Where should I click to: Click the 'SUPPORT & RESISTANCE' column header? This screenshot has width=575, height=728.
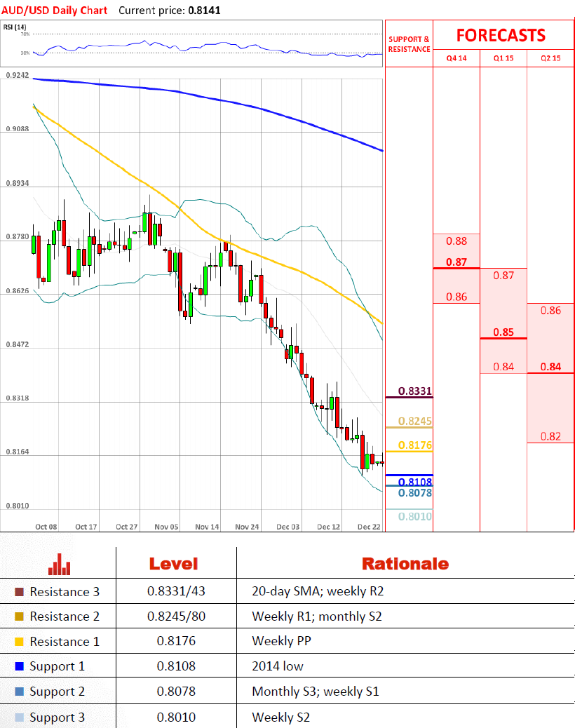coord(409,44)
